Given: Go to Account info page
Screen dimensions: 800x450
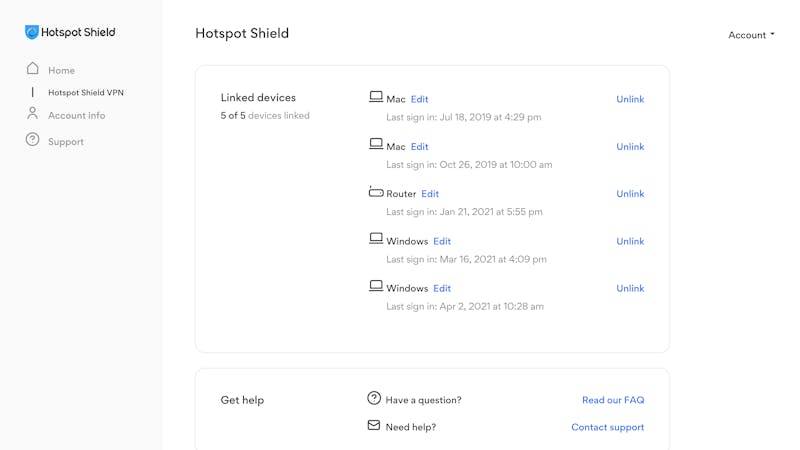Looking at the screenshot, I should (x=77, y=115).
